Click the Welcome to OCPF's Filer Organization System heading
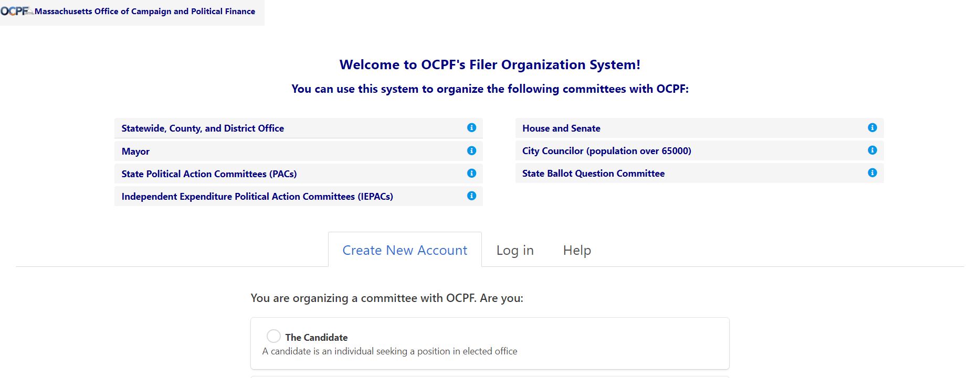This screenshot has height=378, width=980. coord(490,64)
